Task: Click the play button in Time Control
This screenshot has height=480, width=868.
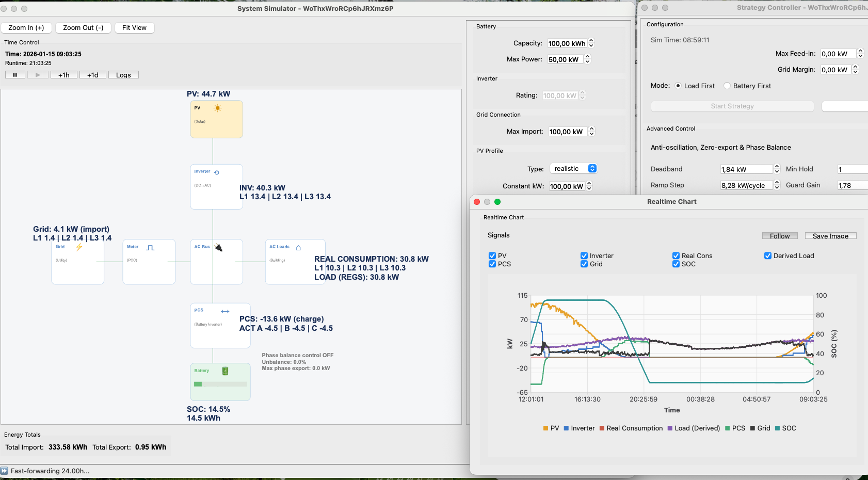Action: tap(38, 75)
